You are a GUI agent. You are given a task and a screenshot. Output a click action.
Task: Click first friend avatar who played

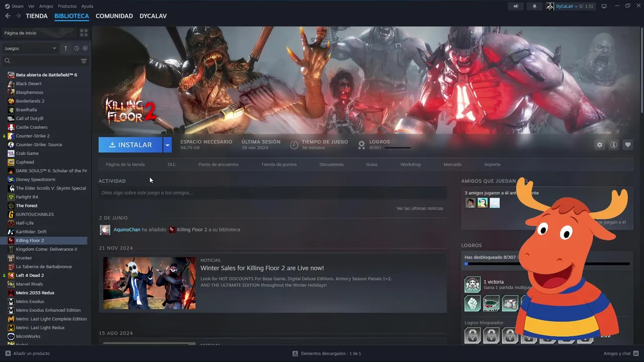tap(470, 203)
